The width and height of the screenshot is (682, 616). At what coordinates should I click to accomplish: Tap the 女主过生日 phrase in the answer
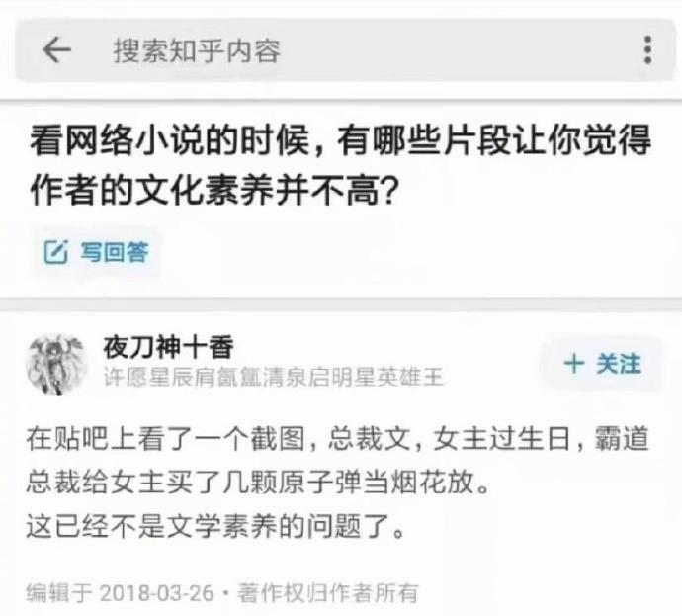click(501, 439)
